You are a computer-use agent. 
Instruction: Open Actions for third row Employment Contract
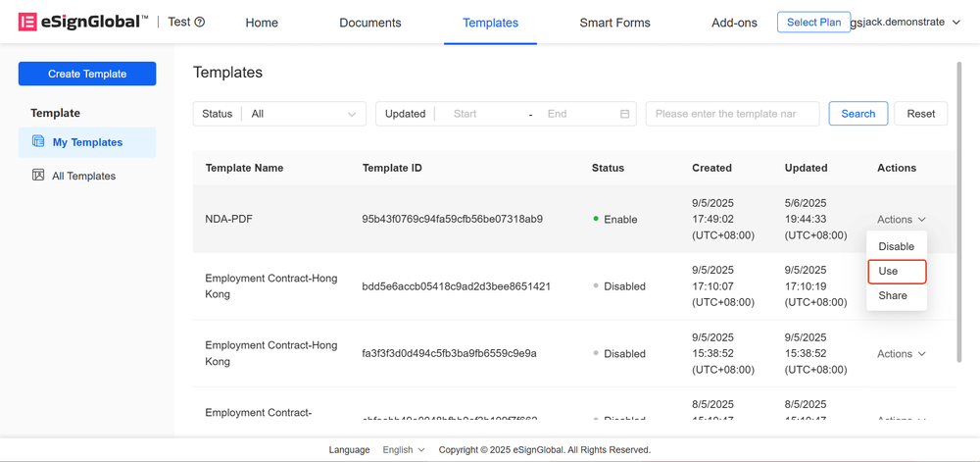coord(901,354)
